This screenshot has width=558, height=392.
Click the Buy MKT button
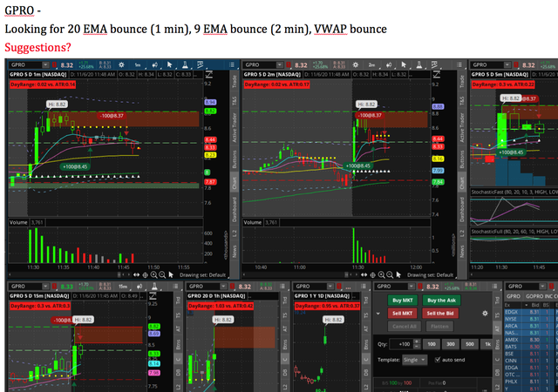tap(402, 301)
